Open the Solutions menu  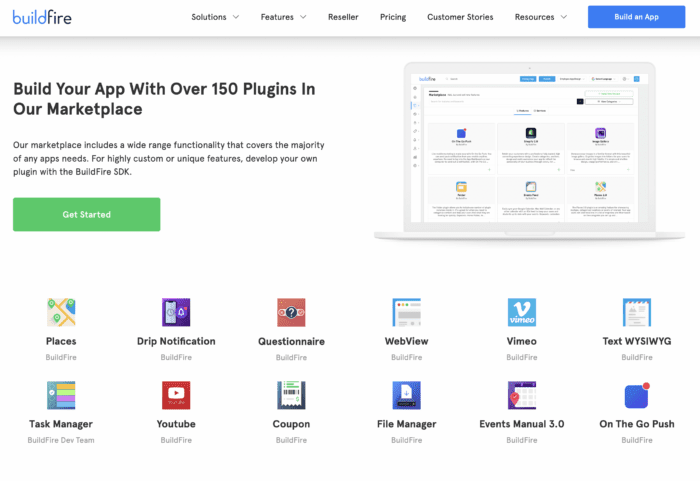(209, 17)
